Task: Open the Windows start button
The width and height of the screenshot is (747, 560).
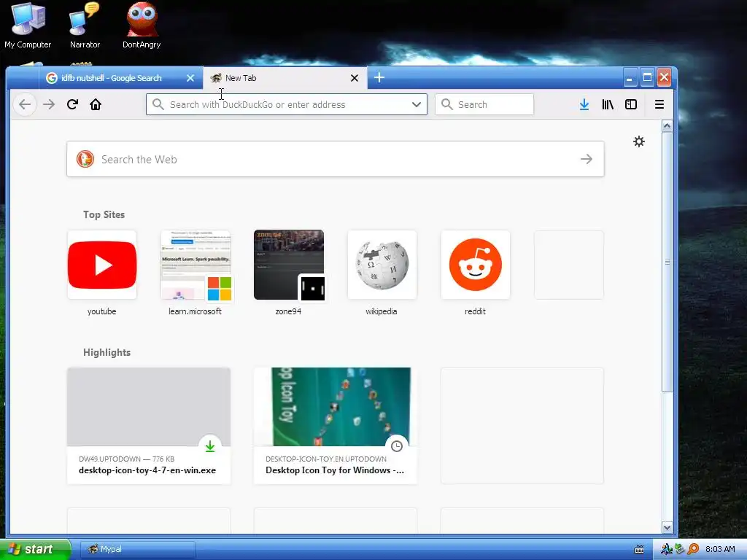Action: click(x=35, y=549)
